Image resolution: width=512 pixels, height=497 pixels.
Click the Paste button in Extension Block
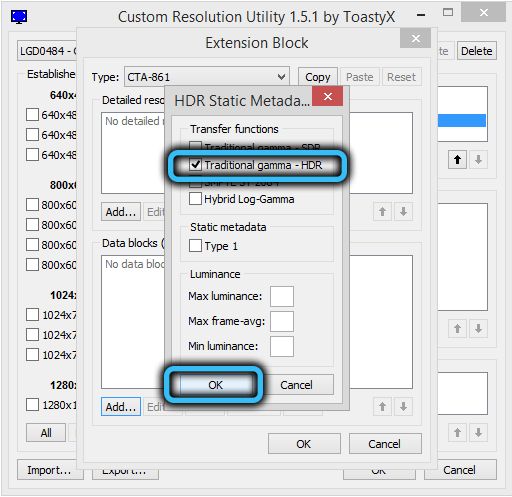tap(359, 77)
